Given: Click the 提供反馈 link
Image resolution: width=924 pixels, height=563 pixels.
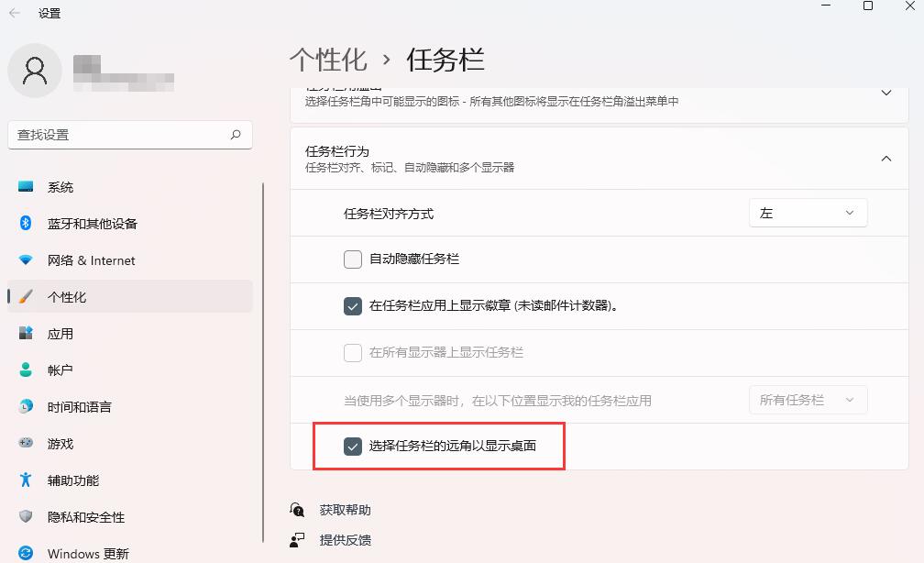Looking at the screenshot, I should (345, 540).
